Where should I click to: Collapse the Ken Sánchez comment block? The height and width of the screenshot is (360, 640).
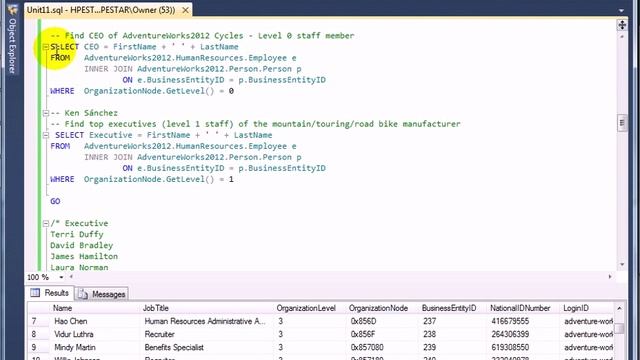[46, 113]
